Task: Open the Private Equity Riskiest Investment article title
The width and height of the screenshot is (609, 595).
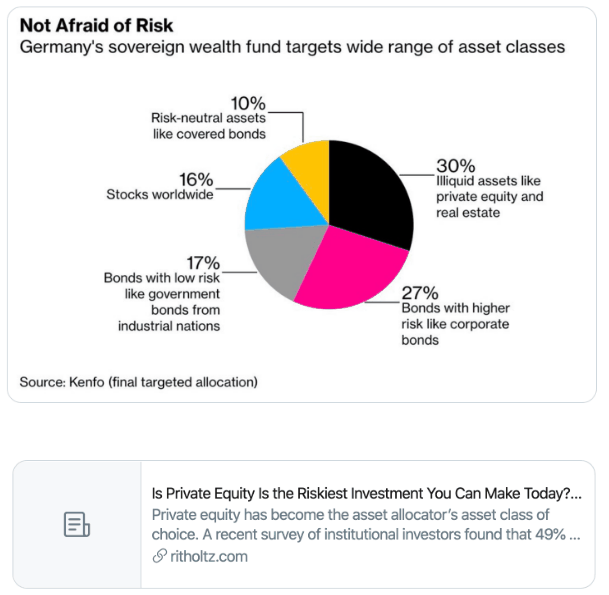Action: (367, 493)
